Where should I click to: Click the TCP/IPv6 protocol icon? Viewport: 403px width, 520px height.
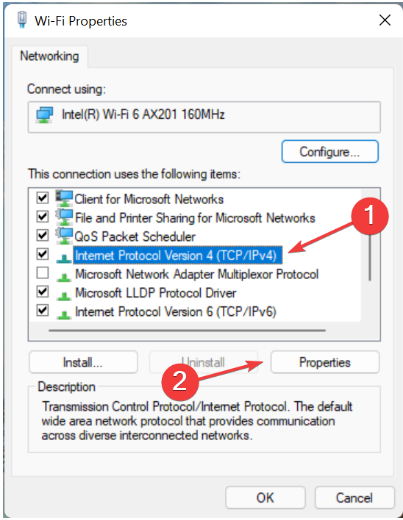point(64,314)
